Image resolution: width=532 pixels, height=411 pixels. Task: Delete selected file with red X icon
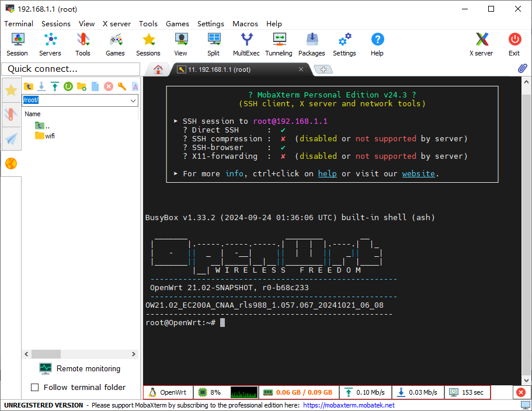109,86
